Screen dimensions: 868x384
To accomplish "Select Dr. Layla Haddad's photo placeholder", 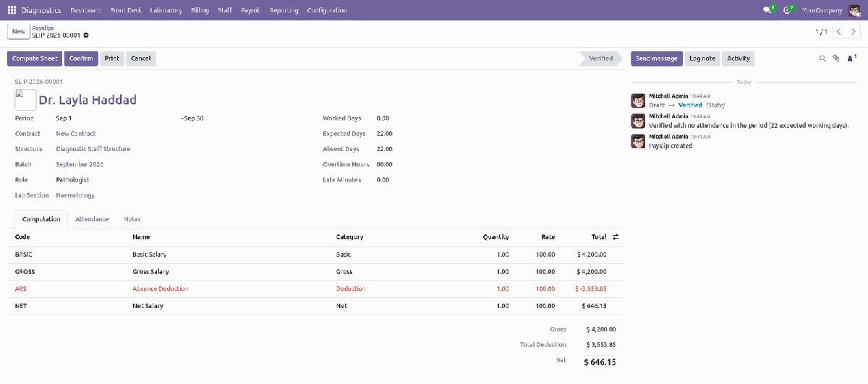I will [x=25, y=100].
